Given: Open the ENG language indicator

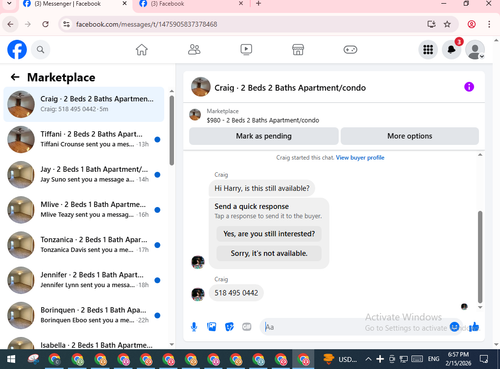Looking at the screenshot, I should point(433,359).
